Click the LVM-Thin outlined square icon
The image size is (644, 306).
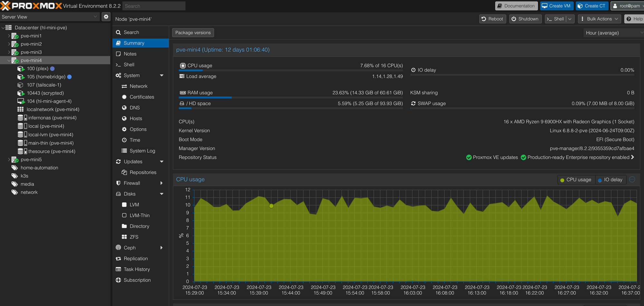[x=124, y=215]
